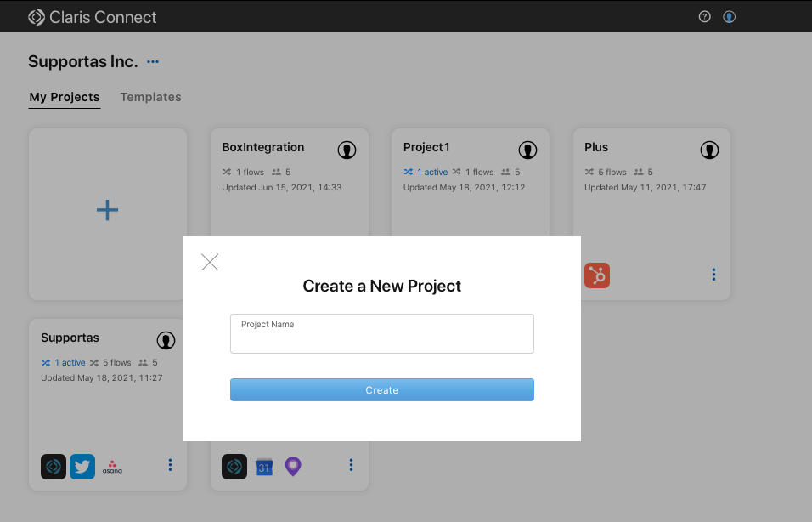Viewport: 812px width, 522px height.
Task: Click the Asana icon on Supportas card
Action: coord(112,467)
